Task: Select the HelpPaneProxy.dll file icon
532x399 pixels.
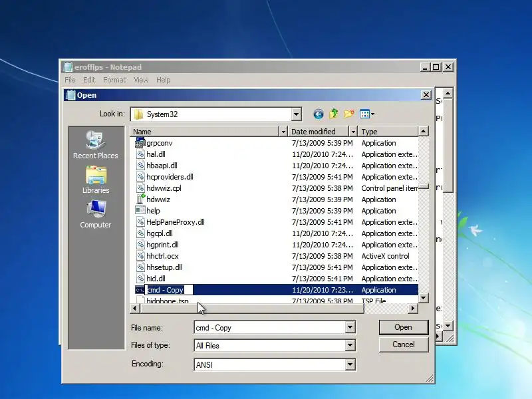Action: (140, 222)
